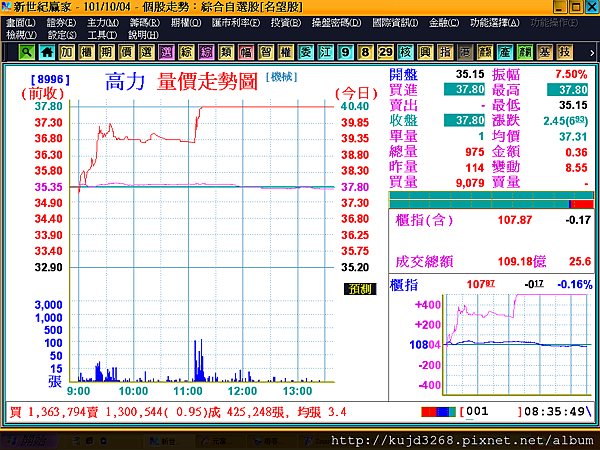
Task: Click the red-blue-teal color indicator at bottom
Action: pyautogui.click(x=439, y=412)
